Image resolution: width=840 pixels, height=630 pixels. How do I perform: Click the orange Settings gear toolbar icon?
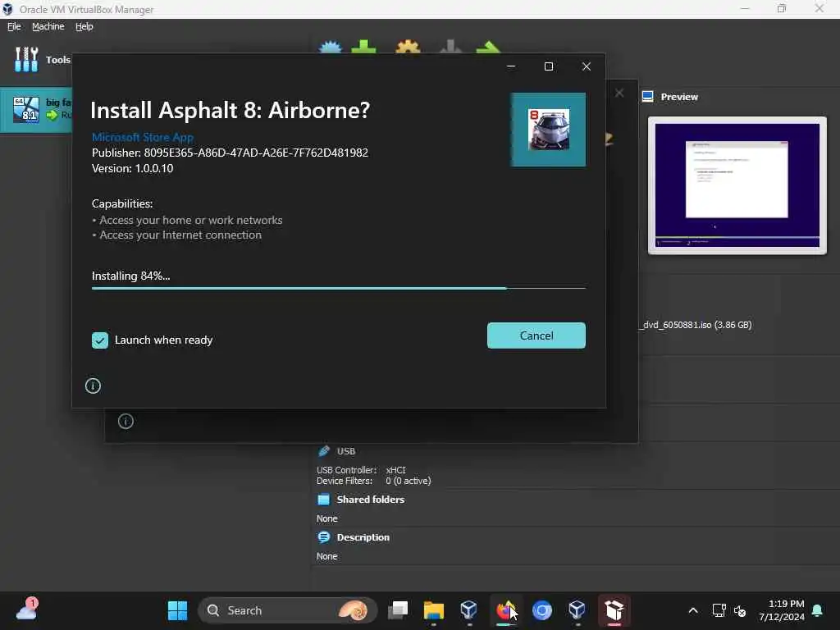click(x=408, y=47)
